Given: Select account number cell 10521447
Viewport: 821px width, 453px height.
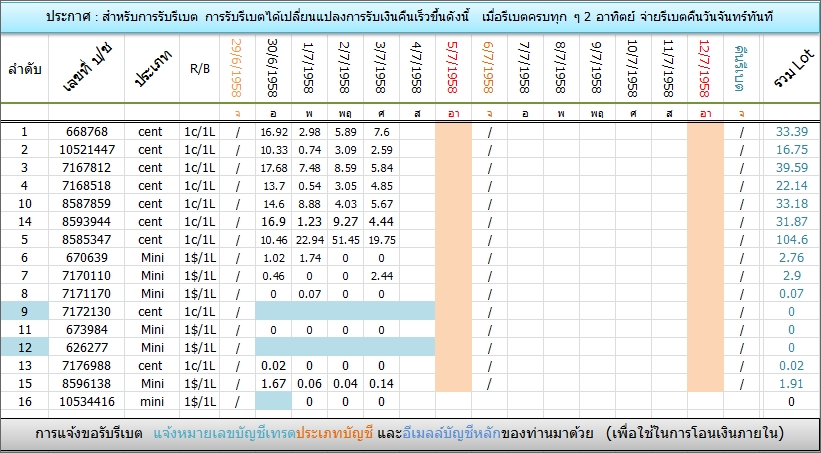Looking at the screenshot, I should [x=87, y=150].
